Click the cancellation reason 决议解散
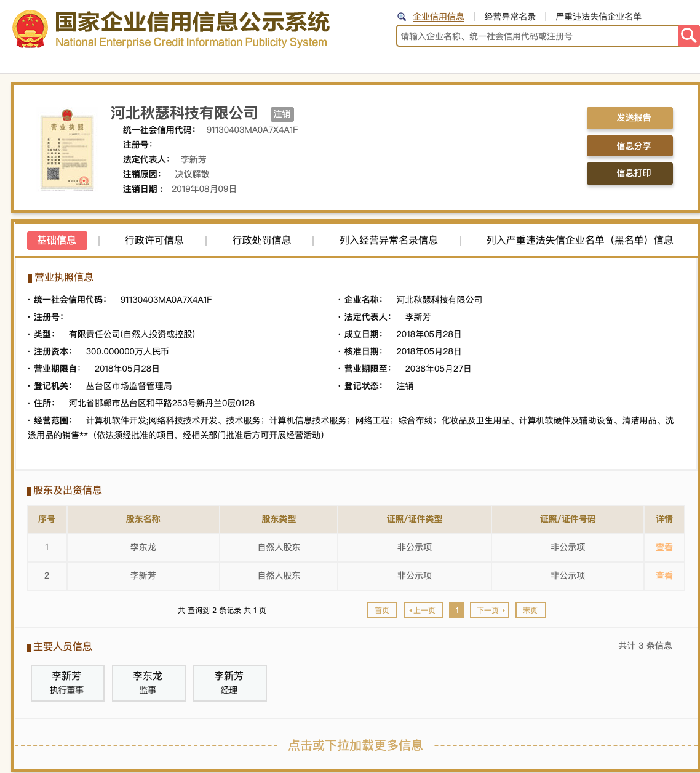Screen dimensions: 700x773 click(192, 174)
